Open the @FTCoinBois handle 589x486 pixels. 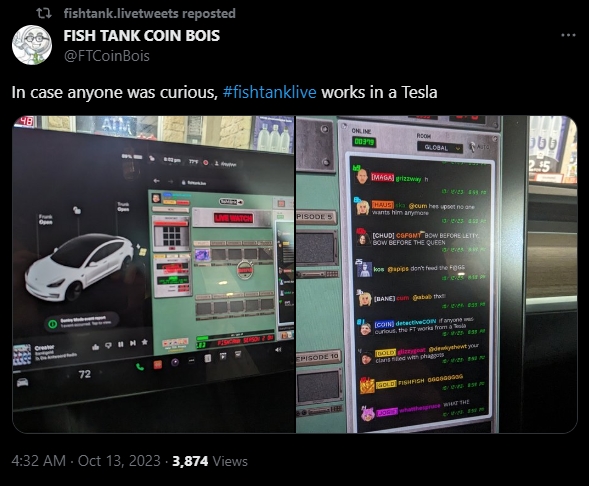(x=107, y=56)
